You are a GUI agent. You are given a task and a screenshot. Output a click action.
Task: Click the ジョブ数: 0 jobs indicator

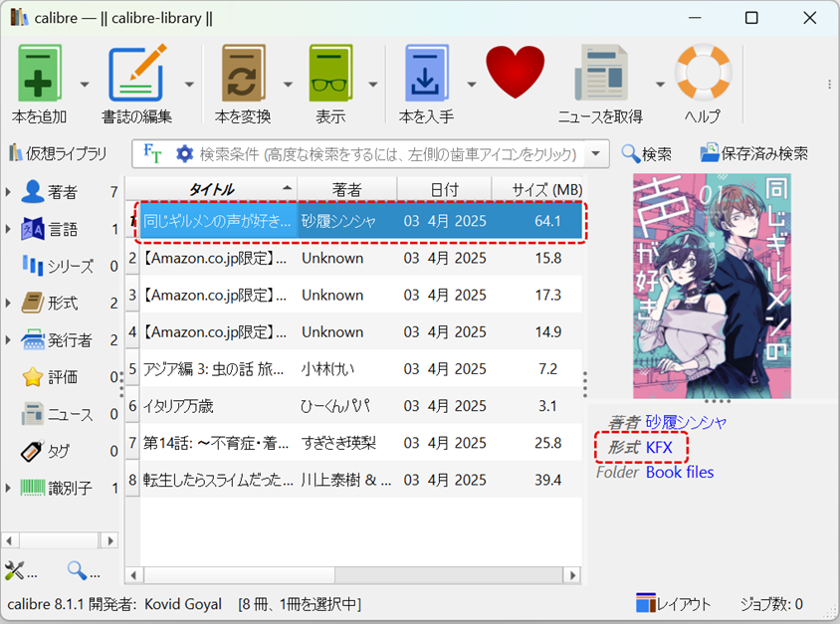[771, 604]
